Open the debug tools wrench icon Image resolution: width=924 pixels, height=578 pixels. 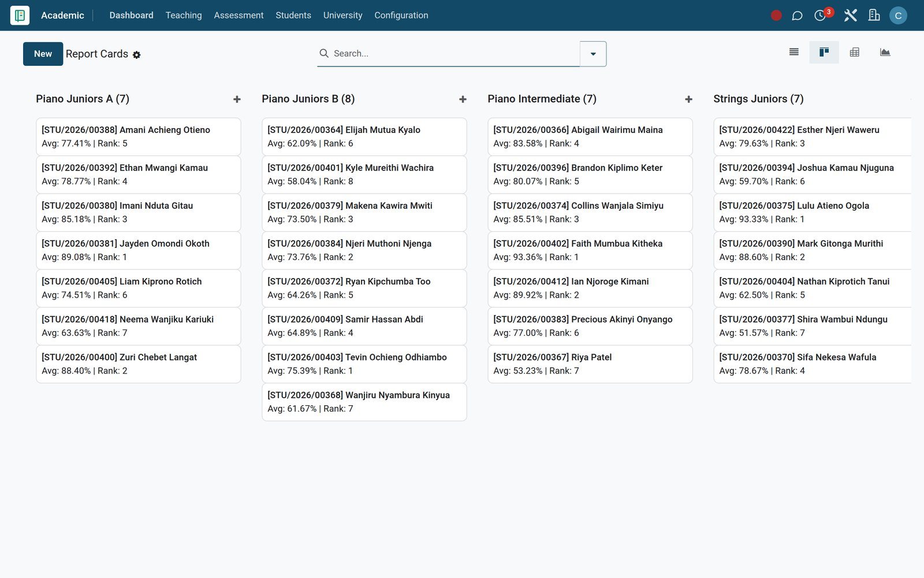pos(850,16)
